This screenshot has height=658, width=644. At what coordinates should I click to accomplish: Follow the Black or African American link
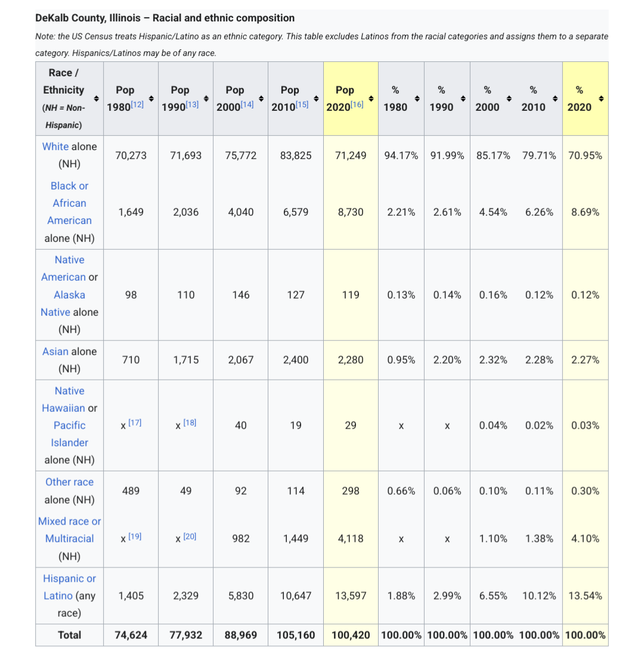69,203
